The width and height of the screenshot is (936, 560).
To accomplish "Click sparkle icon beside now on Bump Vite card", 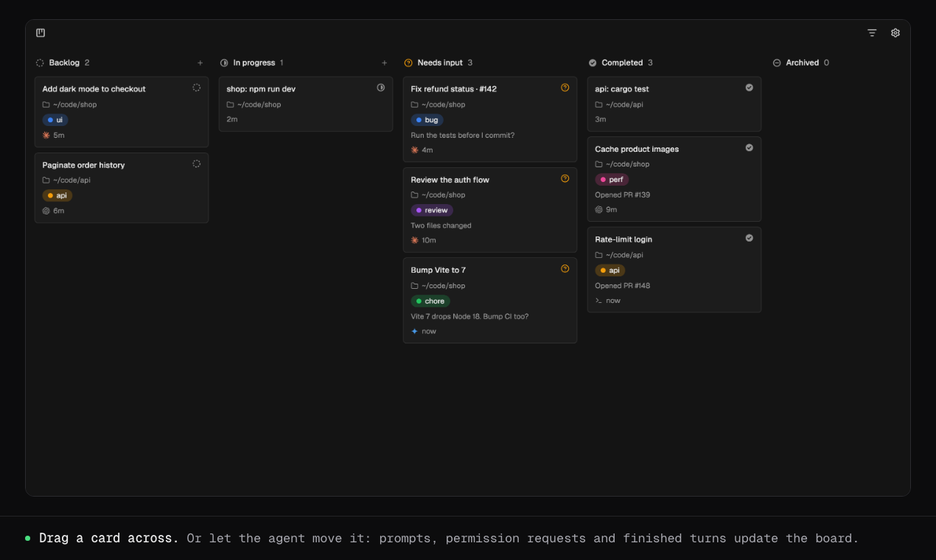I will 414,332.
